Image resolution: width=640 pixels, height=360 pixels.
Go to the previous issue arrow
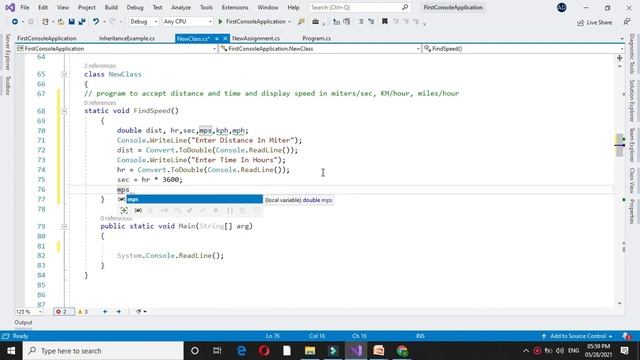click(x=105, y=312)
